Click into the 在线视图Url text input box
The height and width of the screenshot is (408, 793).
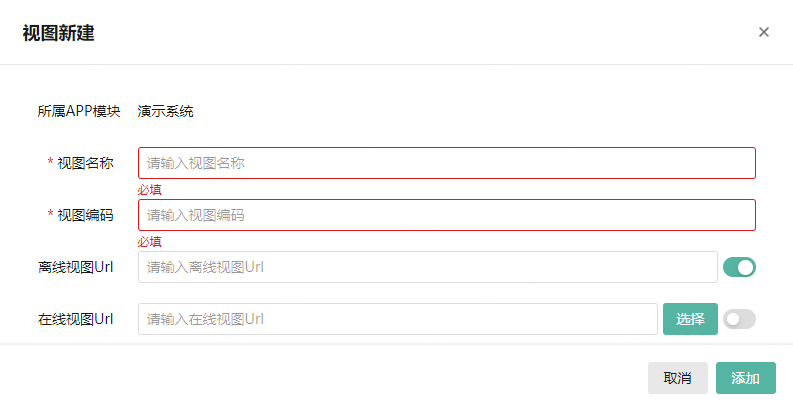(x=397, y=319)
